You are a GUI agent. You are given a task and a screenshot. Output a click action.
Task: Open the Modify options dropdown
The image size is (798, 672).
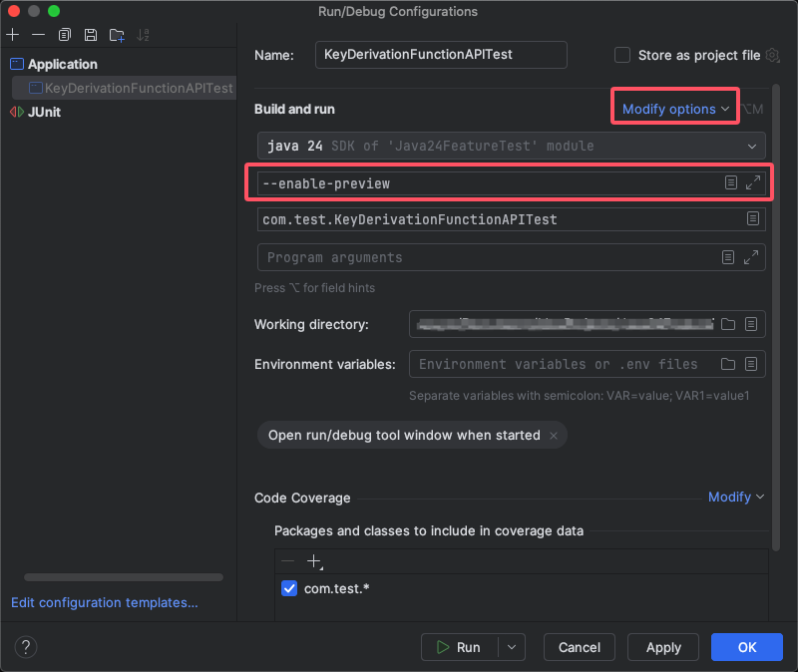(674, 109)
